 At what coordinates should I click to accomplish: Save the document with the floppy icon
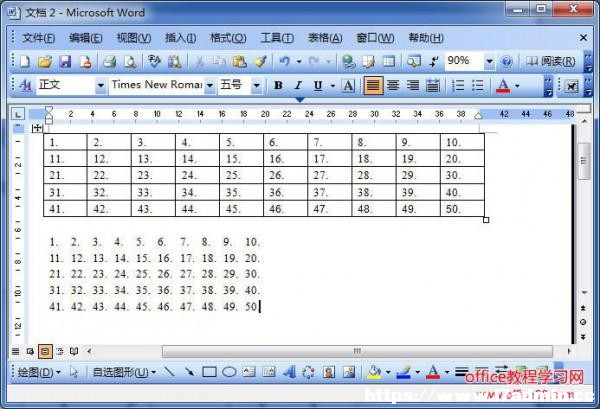(x=65, y=61)
